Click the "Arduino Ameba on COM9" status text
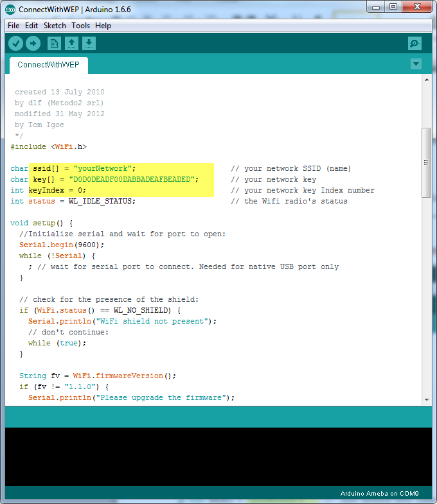Image resolution: width=437 pixels, height=504 pixels. (379, 494)
